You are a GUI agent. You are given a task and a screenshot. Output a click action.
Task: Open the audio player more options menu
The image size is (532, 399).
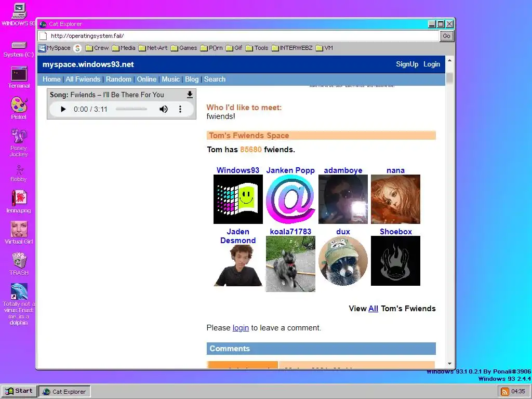(180, 109)
